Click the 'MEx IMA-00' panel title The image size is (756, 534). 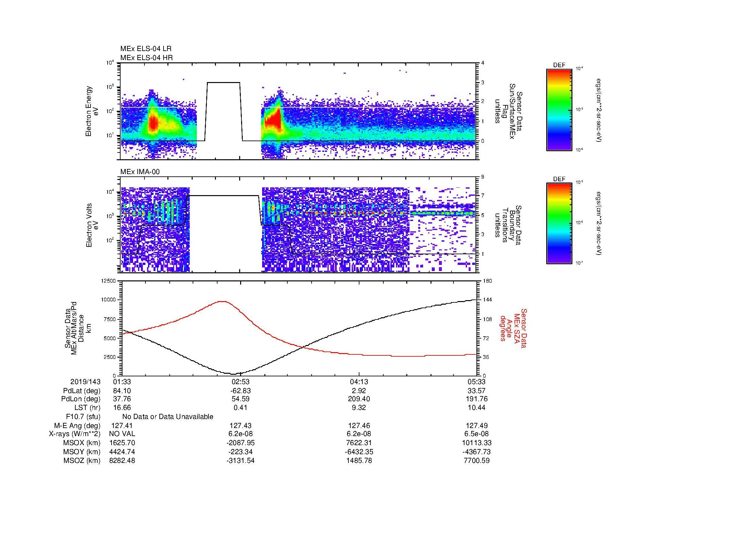pyautogui.click(x=140, y=172)
